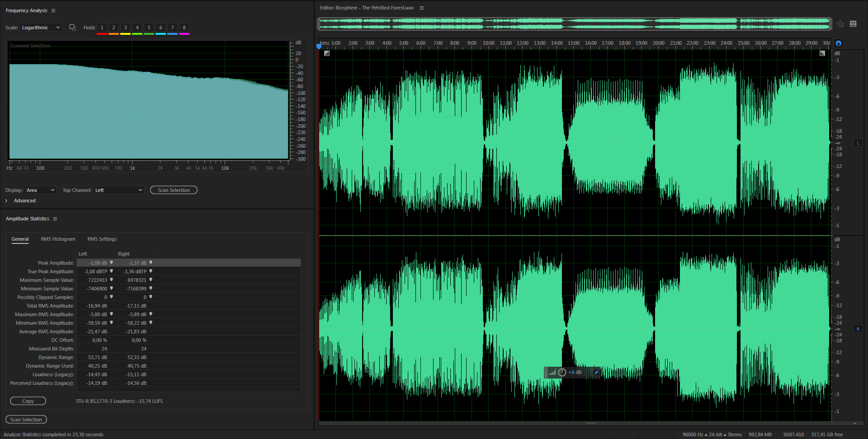Toggle the left channel L enable button
868x439 pixels.
coord(858,143)
